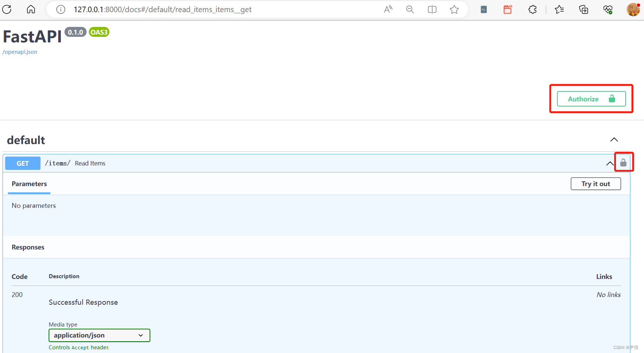Click the blue GET method badge
644x353 pixels.
click(23, 163)
